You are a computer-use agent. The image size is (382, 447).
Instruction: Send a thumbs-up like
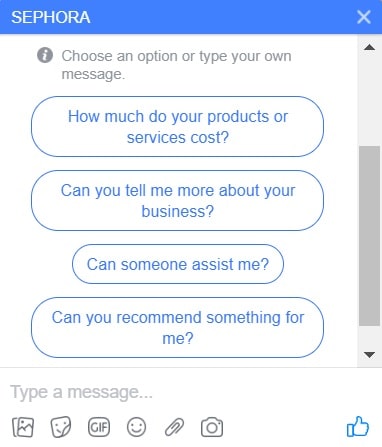[358, 426]
